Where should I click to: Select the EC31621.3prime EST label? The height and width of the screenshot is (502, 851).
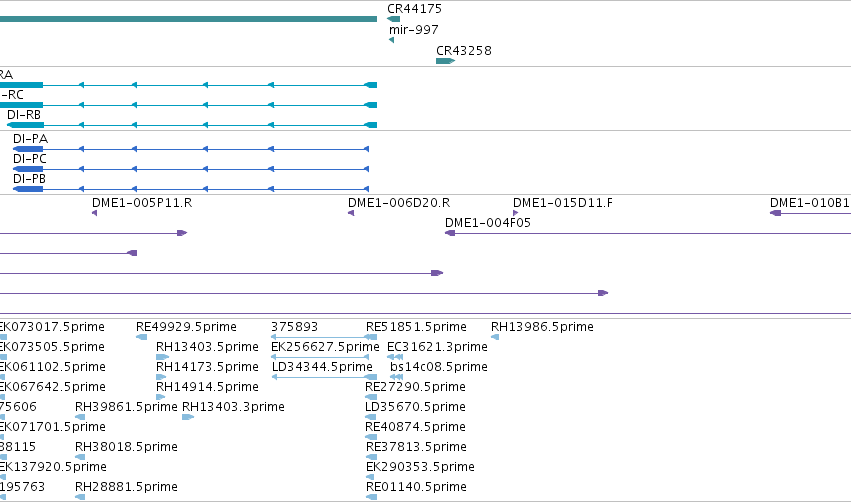coord(437,347)
